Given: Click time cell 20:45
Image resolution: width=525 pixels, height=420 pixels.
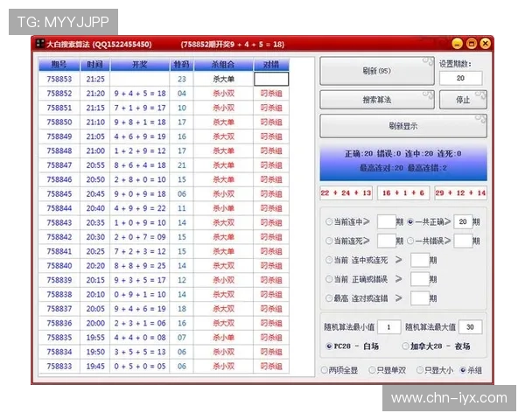Looking at the screenshot, I should click(x=95, y=194).
